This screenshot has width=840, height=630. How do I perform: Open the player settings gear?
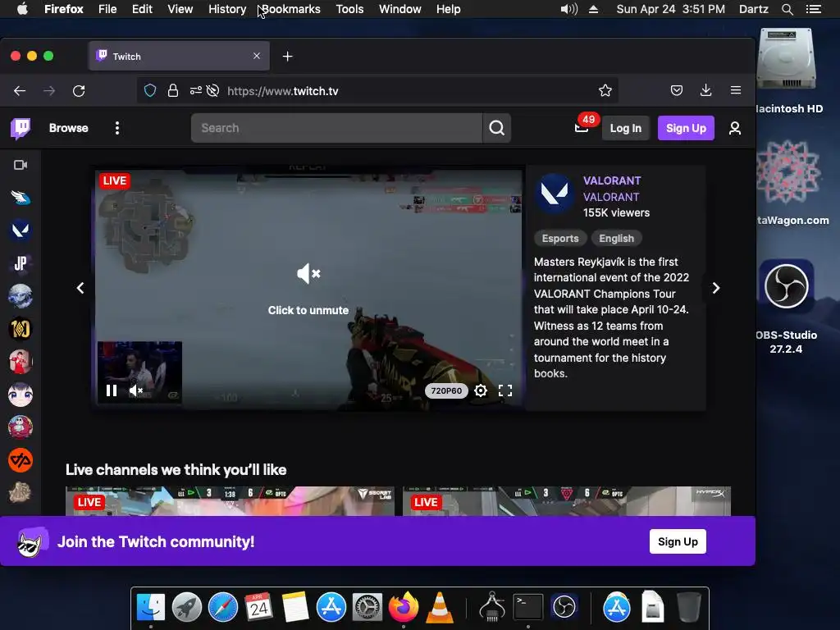pyautogui.click(x=481, y=390)
